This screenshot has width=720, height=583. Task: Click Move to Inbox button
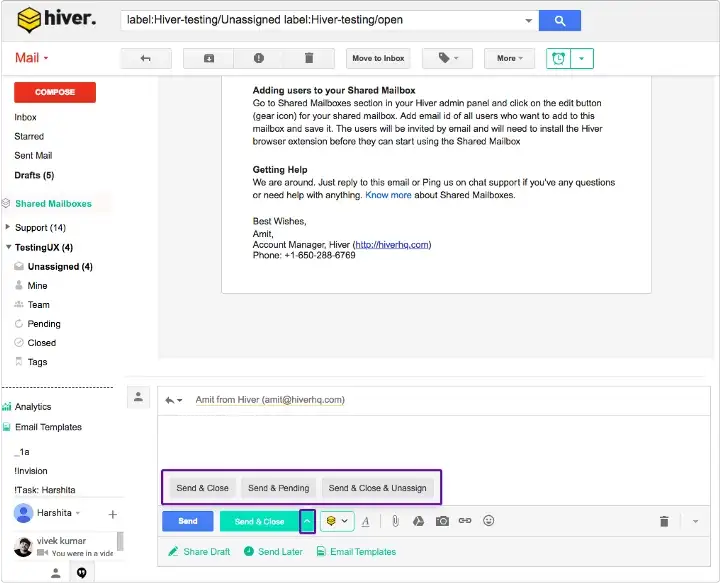[x=378, y=58]
